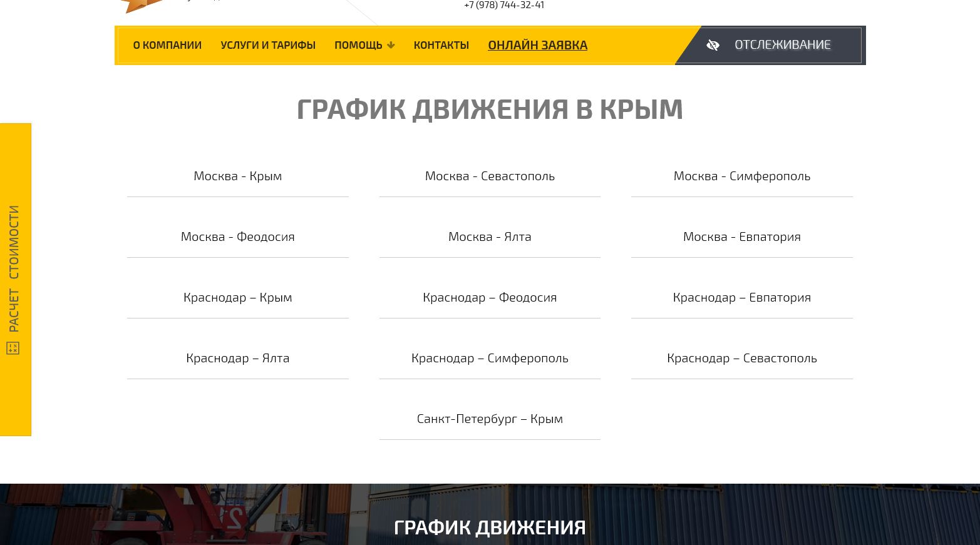Viewport: 980px width, 545px height.
Task: Click the crossed-eye icon beside Отслеживание
Action: pyautogui.click(x=713, y=45)
